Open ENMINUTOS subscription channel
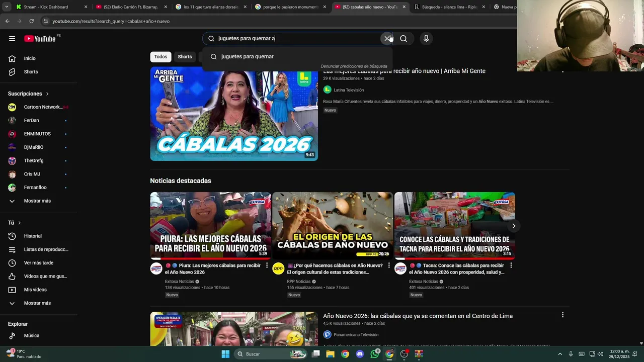 point(38,134)
